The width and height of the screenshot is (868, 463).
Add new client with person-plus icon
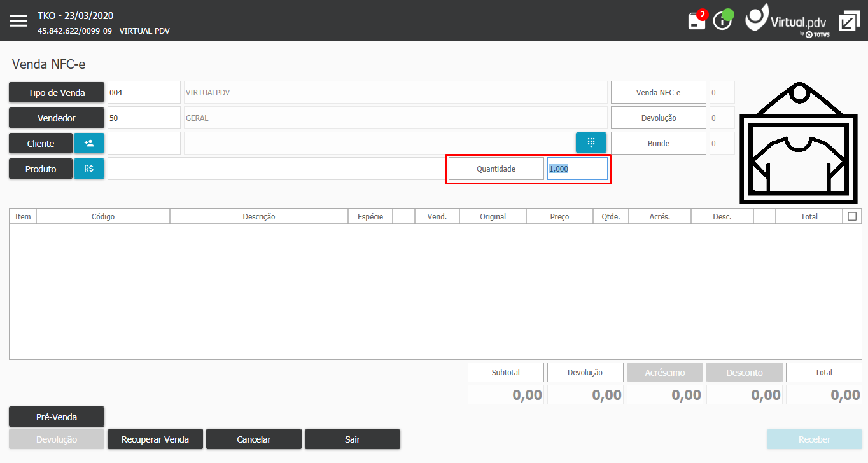tap(89, 143)
